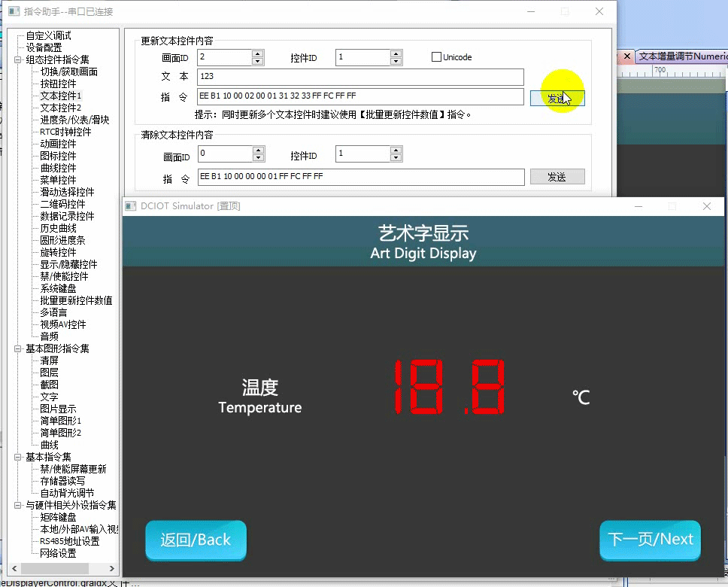The image size is (728, 587).
Task: Close the background tab beside 文本增量调节
Action: pyautogui.click(x=626, y=56)
